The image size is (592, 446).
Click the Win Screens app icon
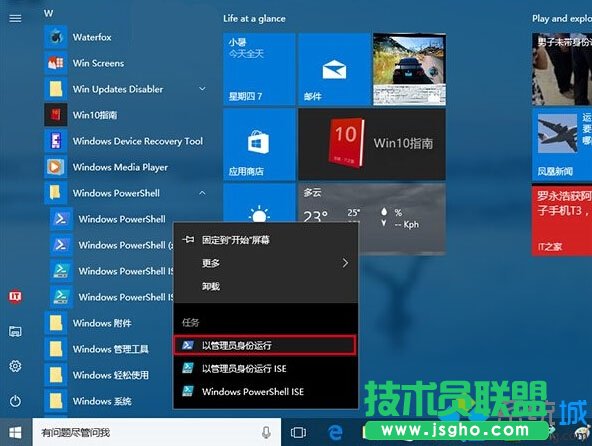point(56,63)
